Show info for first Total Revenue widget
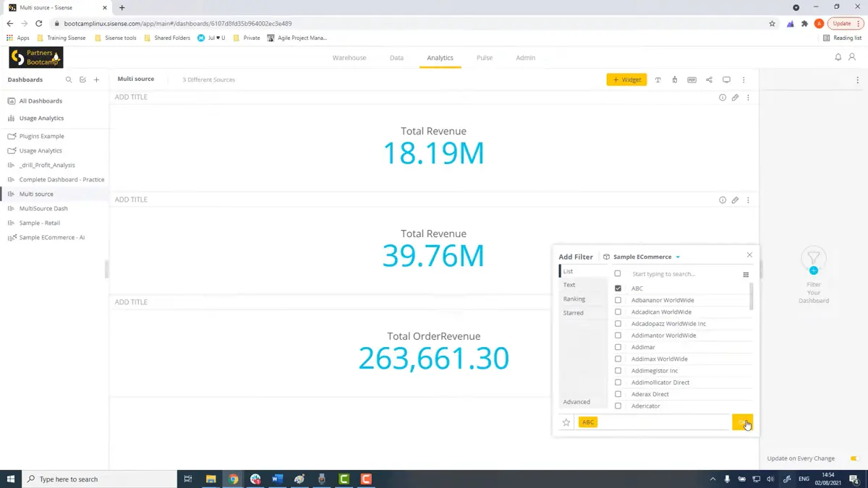 [722, 98]
